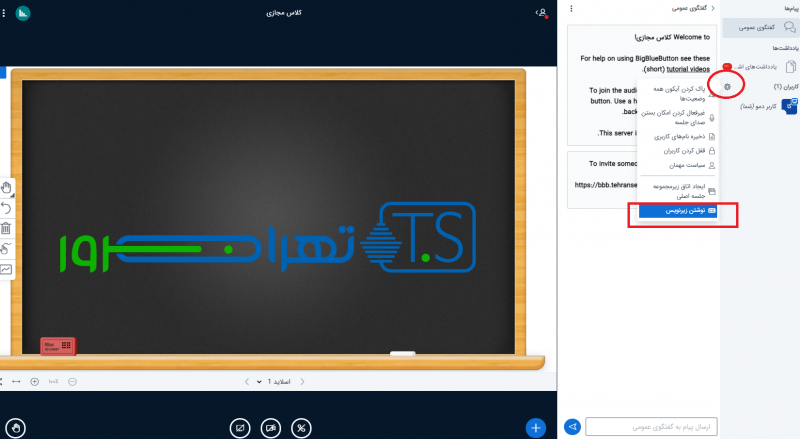
Task: Click the zoom in plus icon
Action: (x=35, y=382)
